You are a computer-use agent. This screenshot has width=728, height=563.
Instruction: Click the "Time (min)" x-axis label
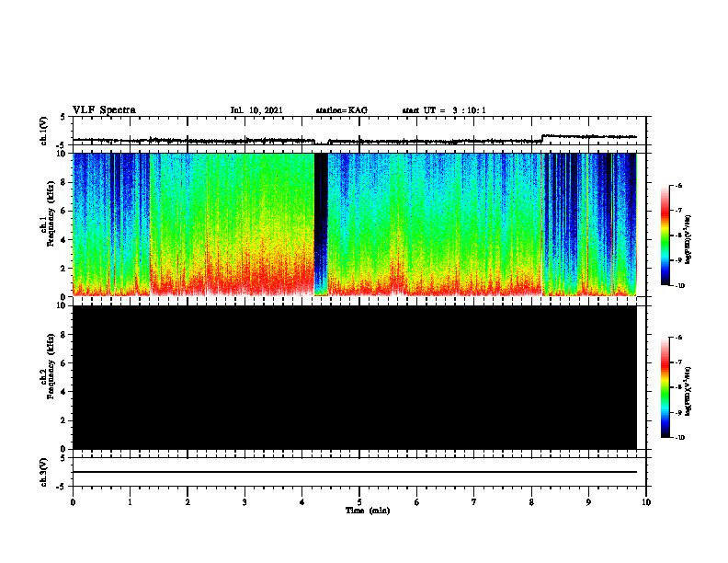click(368, 511)
